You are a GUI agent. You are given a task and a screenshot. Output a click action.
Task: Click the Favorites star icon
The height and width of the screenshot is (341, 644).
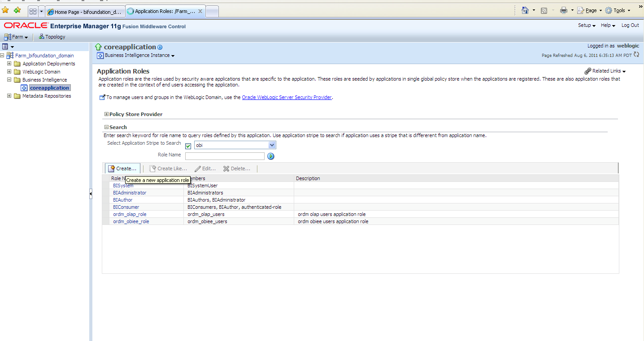click(x=5, y=10)
